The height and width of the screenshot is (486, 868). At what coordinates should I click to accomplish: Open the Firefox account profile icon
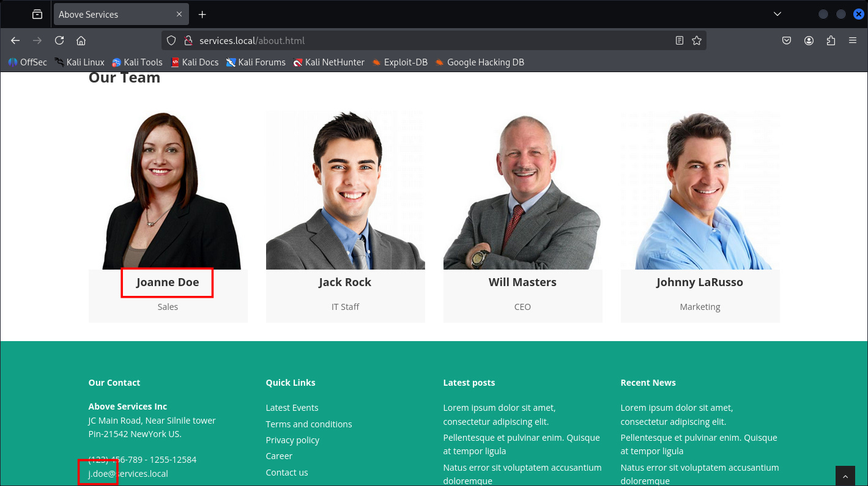(809, 40)
